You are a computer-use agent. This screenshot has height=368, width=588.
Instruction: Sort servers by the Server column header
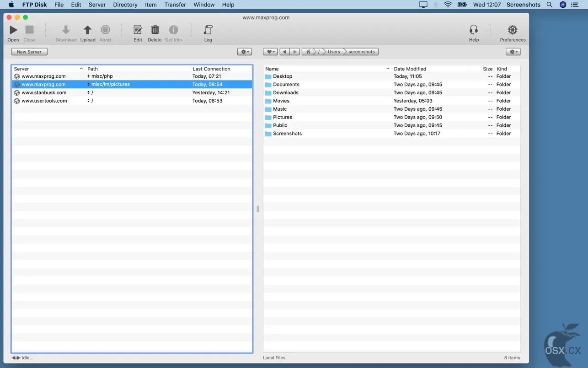click(x=48, y=69)
